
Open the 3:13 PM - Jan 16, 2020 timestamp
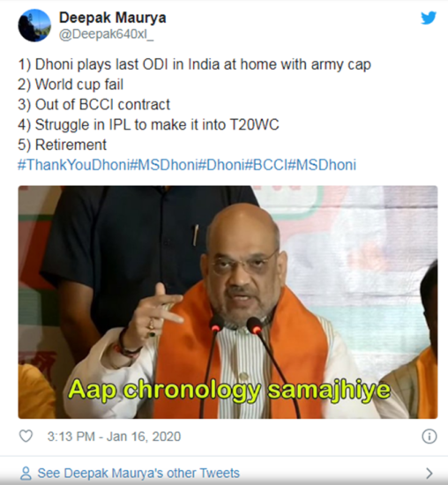click(114, 436)
